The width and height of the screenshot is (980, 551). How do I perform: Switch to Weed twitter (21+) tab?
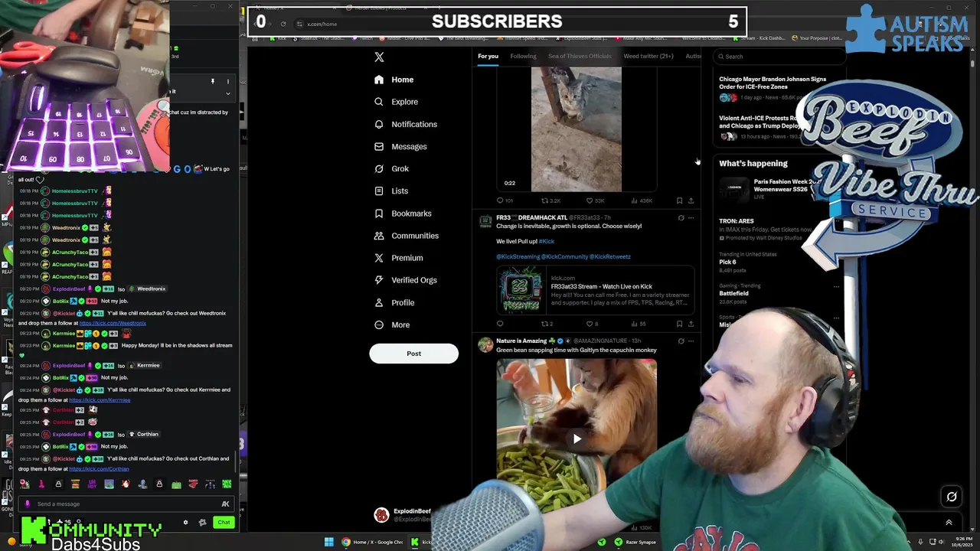pyautogui.click(x=648, y=56)
